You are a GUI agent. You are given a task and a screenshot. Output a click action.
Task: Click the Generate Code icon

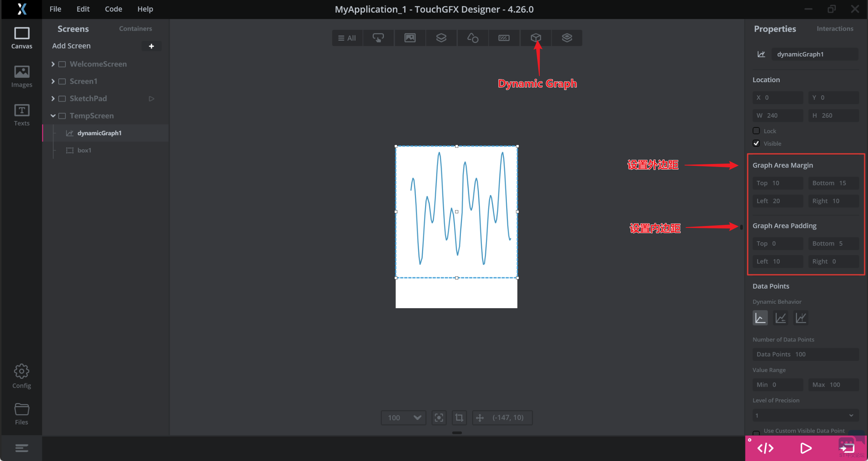765,448
